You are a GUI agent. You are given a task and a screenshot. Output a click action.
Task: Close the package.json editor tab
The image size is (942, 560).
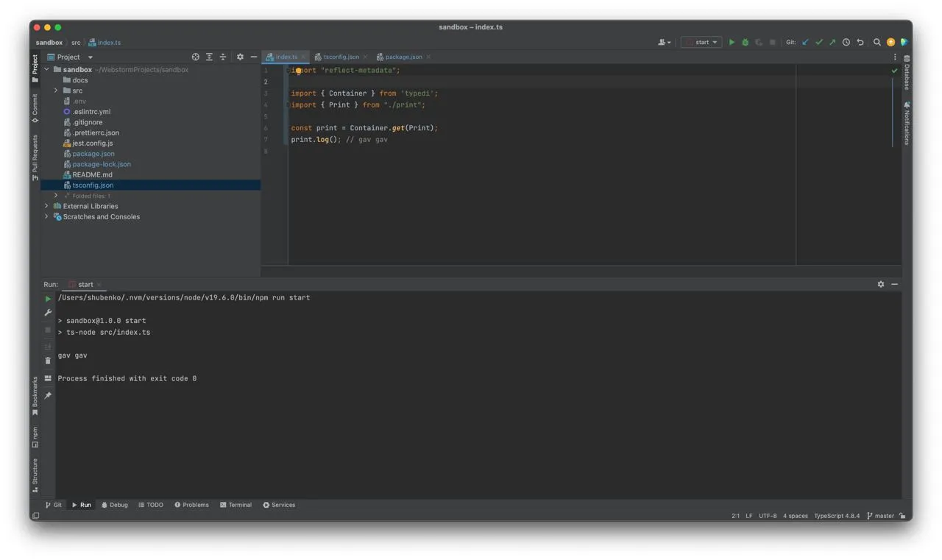click(428, 57)
